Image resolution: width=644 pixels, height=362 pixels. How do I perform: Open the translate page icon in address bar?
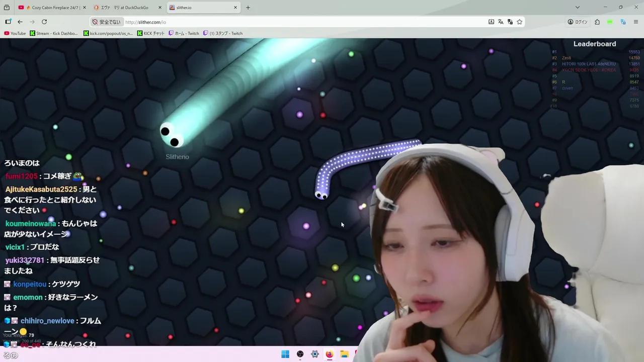click(501, 22)
